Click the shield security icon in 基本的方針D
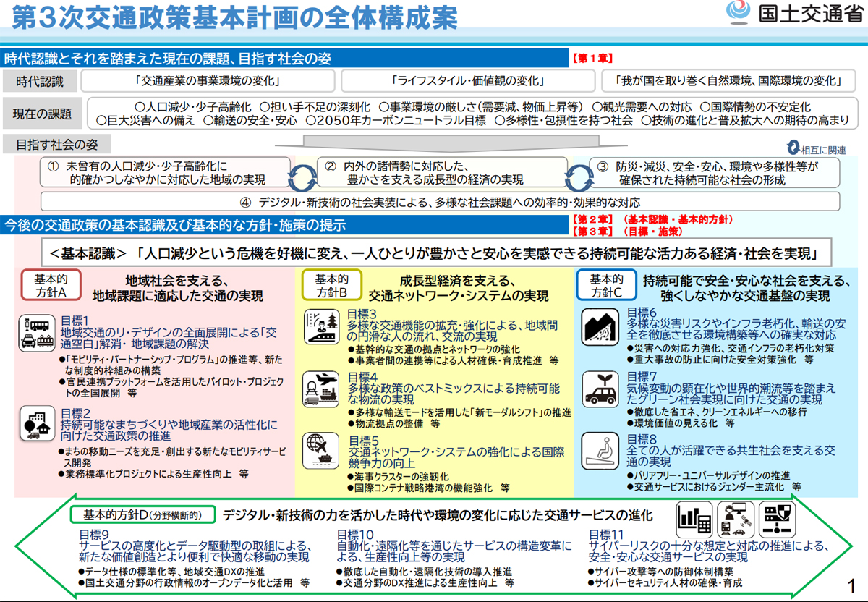This screenshot has width=868, height=602. pos(778,518)
